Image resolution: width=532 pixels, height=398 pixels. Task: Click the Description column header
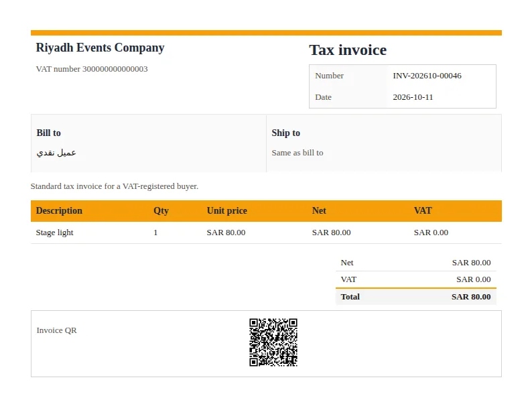[59, 210]
